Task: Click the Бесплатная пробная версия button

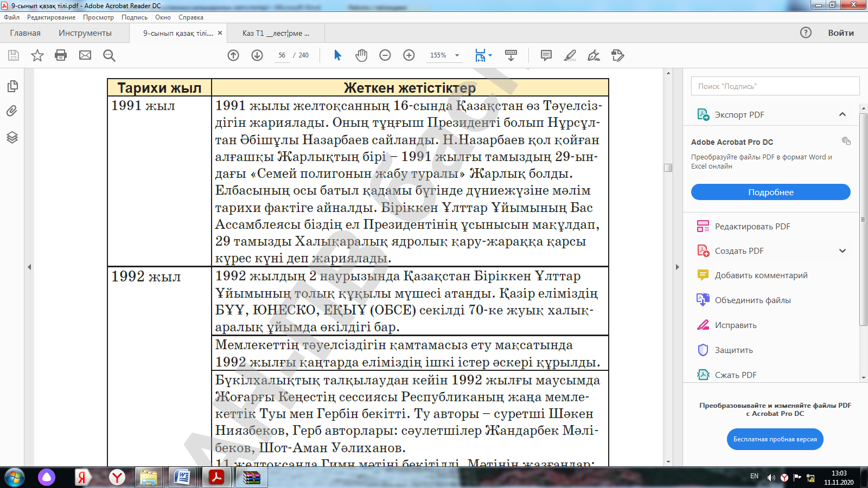Action: 775,439
